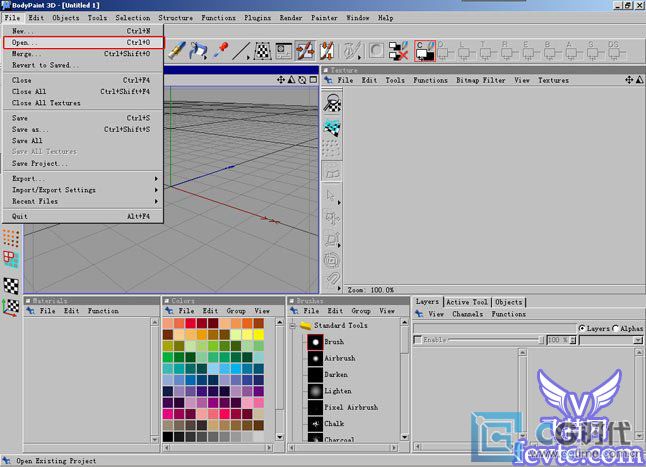
Task: Click the checkerboard projection painting icon
Action: [262, 51]
